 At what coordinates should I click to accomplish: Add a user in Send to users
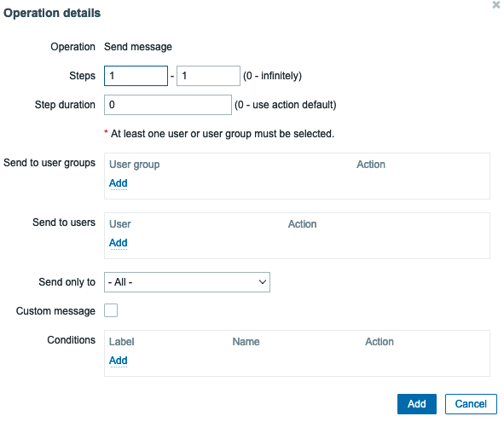point(119,243)
